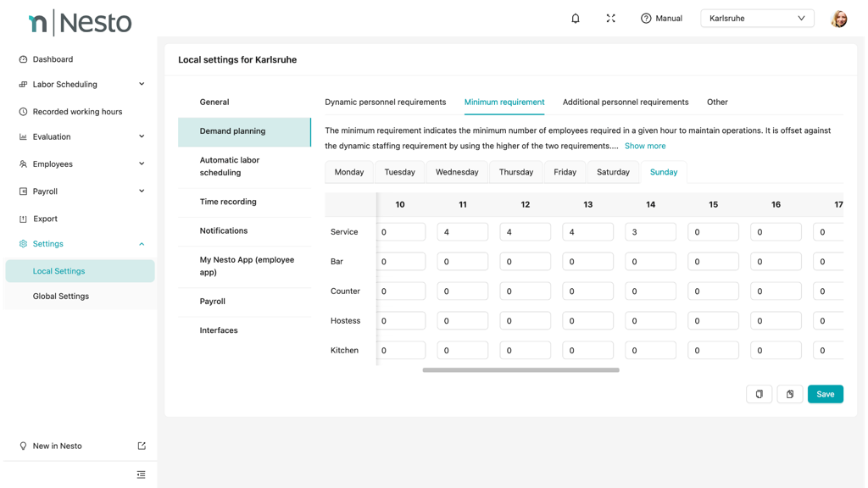Open the Manual help link
868x488 pixels.
coord(661,19)
